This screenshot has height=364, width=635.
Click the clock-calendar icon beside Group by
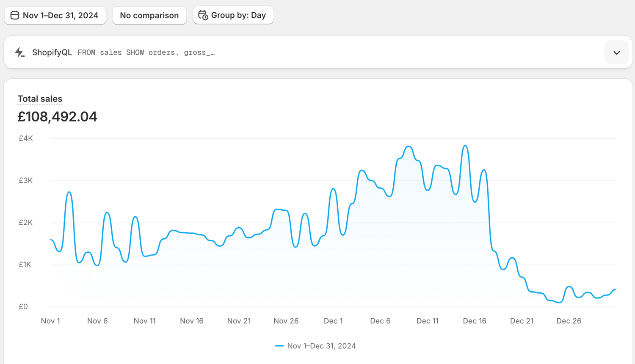click(x=203, y=15)
